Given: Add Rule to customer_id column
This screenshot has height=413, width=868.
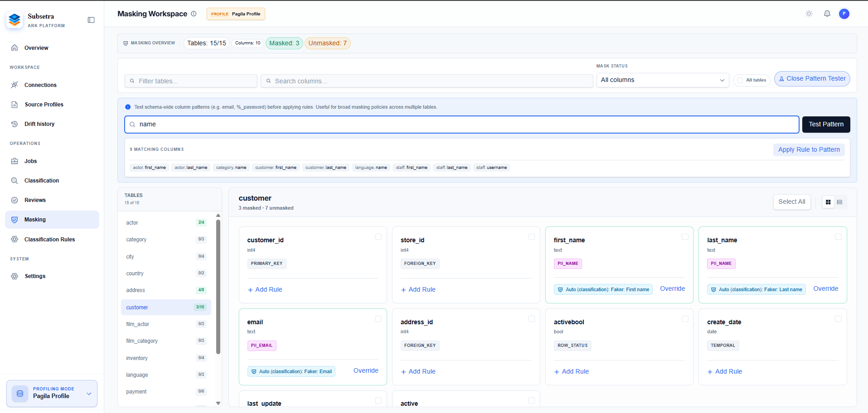Looking at the screenshot, I should click(x=265, y=290).
